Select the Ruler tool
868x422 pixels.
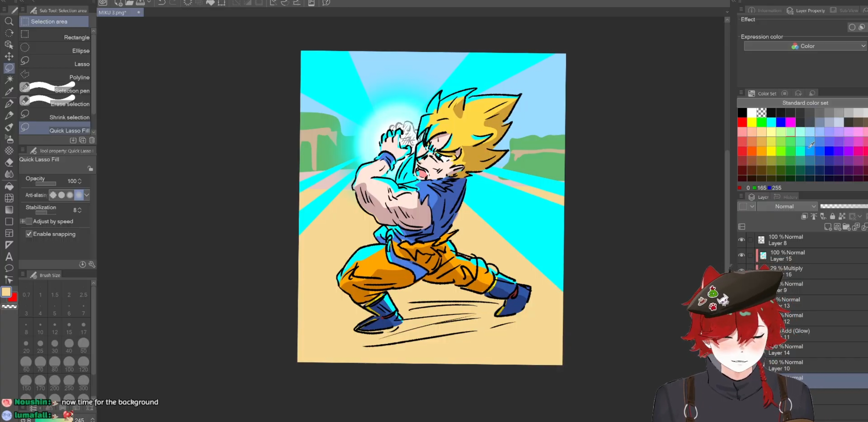(x=9, y=245)
